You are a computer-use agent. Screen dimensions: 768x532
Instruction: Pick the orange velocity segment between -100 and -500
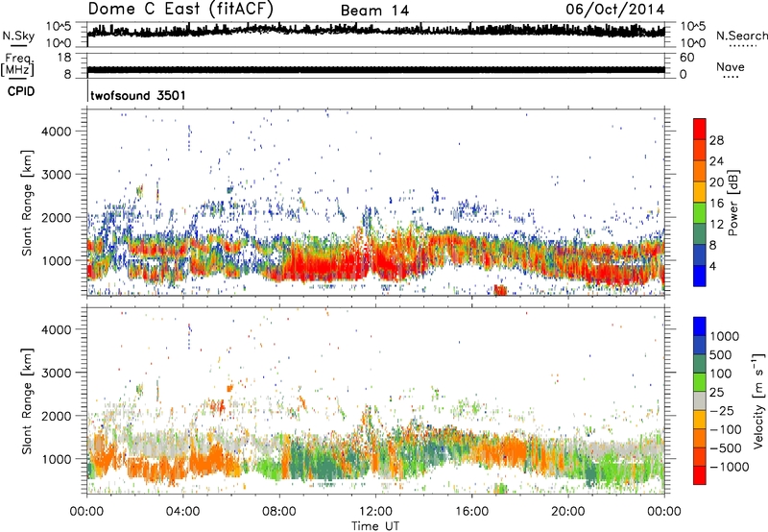[700, 438]
